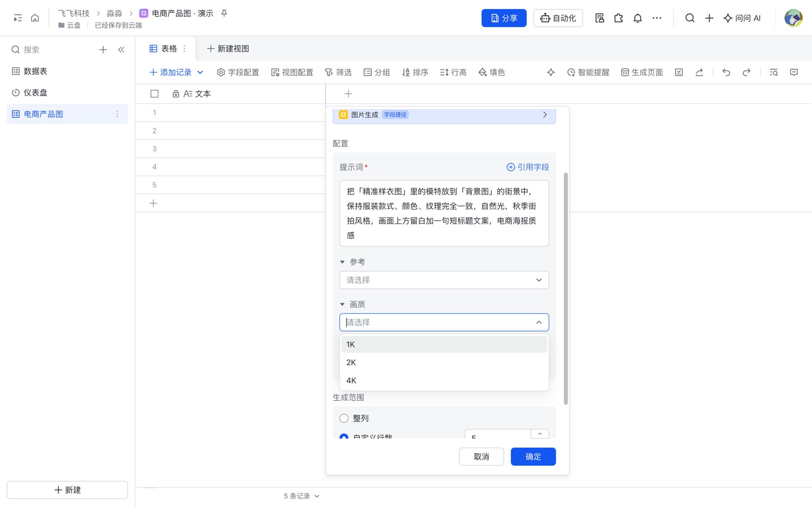Open 智能提醒 smart reminders

tap(588, 73)
